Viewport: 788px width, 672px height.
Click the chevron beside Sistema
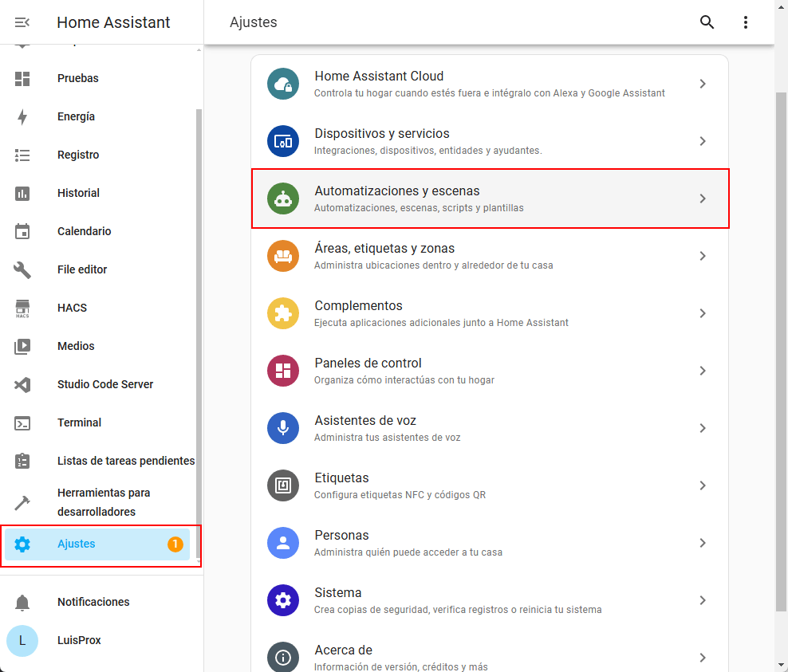703,600
